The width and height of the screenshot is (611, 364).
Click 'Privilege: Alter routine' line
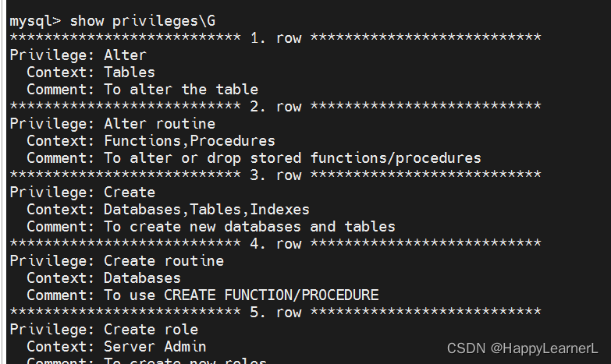(112, 124)
